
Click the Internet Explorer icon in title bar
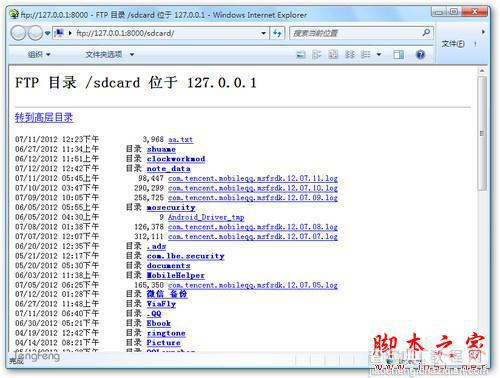point(14,15)
